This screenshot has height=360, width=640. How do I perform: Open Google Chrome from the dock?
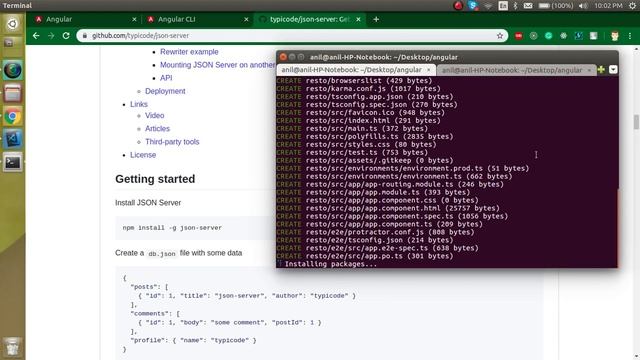pyautogui.click(x=12, y=117)
